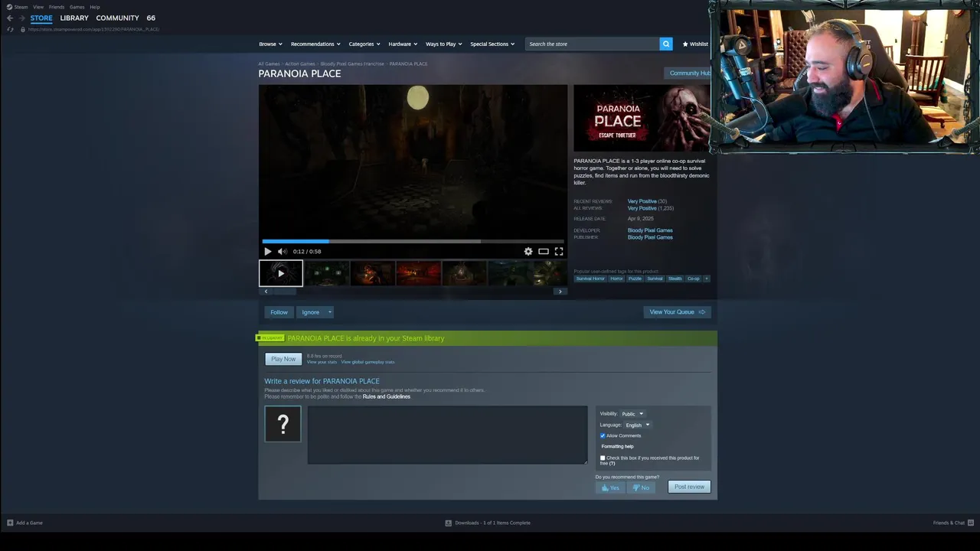Expand the Hardware dropdown

click(403, 44)
